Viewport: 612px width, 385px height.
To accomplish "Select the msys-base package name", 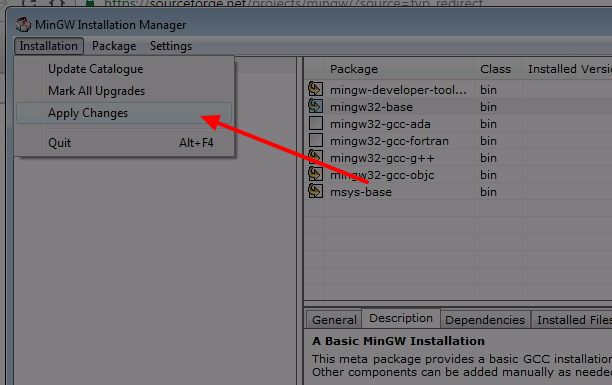I will 361,192.
